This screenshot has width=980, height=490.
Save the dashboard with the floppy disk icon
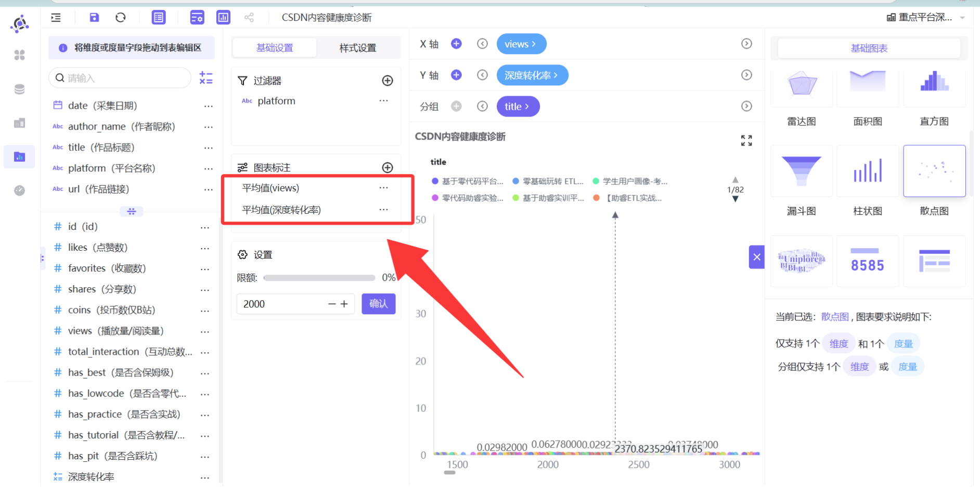click(x=94, y=18)
